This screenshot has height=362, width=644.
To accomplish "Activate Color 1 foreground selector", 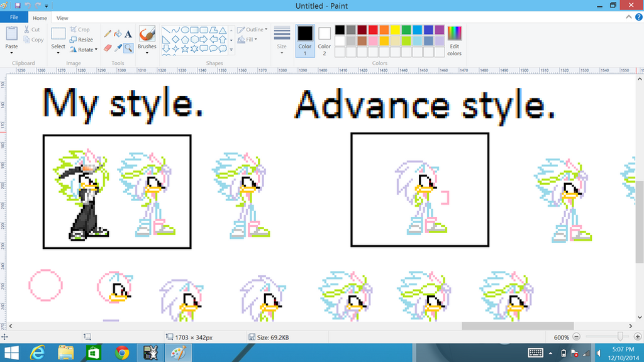I will click(305, 41).
